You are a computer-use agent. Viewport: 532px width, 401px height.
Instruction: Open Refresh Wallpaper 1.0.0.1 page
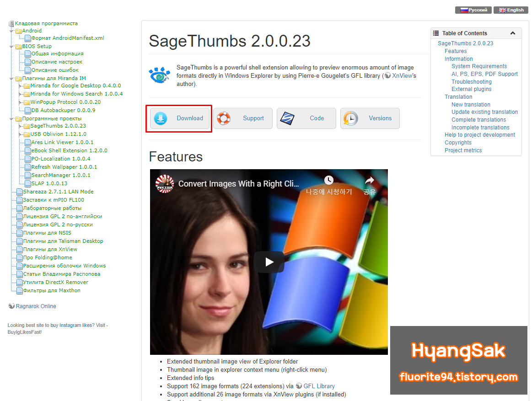tap(64, 167)
